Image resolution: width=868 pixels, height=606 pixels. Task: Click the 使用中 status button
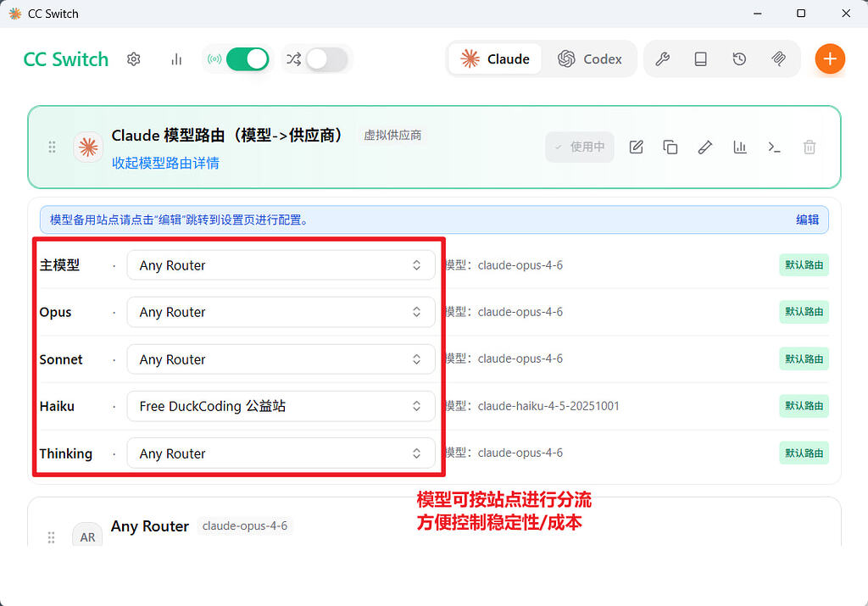point(580,147)
